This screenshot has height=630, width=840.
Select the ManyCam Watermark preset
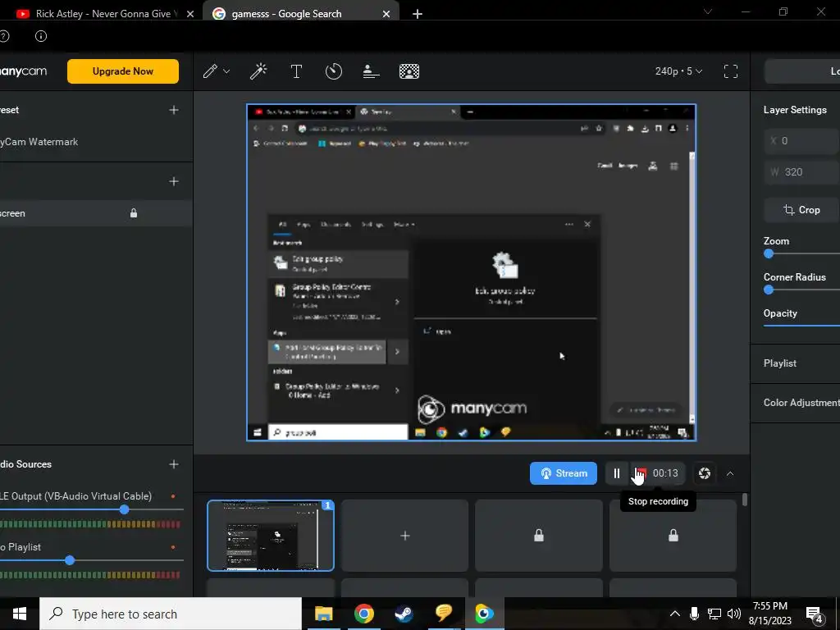pyautogui.click(x=39, y=142)
